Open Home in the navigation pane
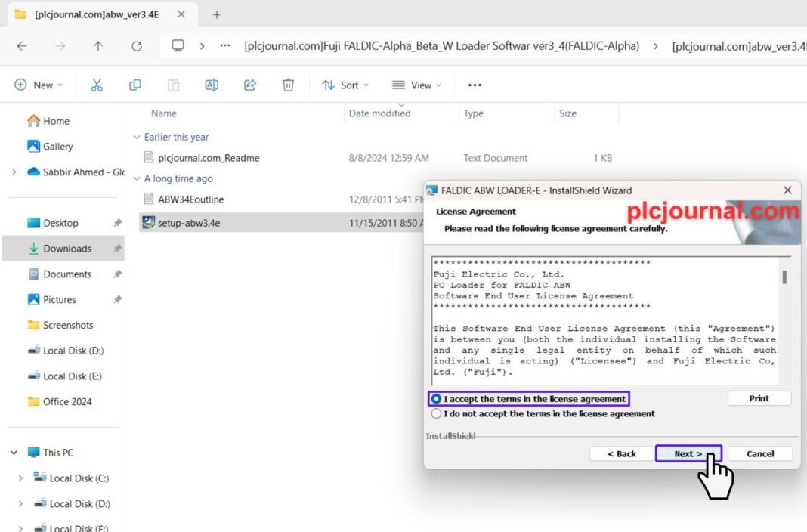This screenshot has height=532, width=807. coord(48,121)
